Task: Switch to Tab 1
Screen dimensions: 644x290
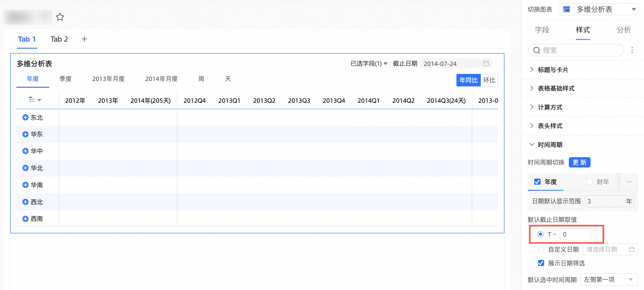Action: point(27,39)
